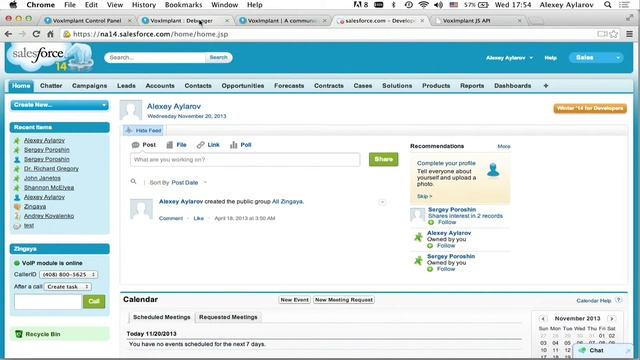640x360 pixels.
Task: Choose the Link option in the feed
Action: coord(208,145)
